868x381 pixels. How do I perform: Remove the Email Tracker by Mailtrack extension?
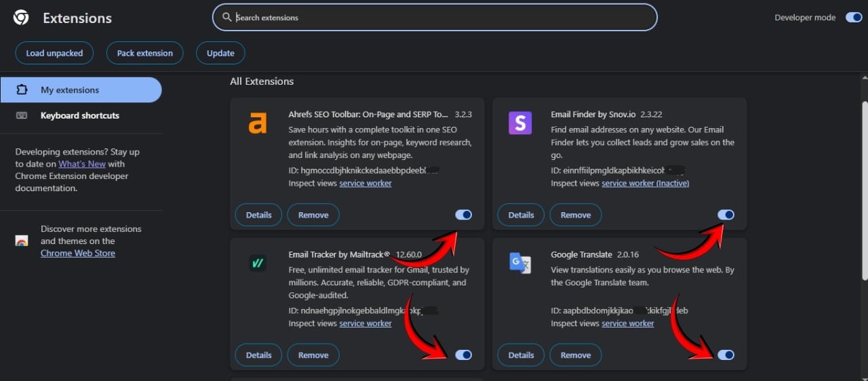point(313,355)
